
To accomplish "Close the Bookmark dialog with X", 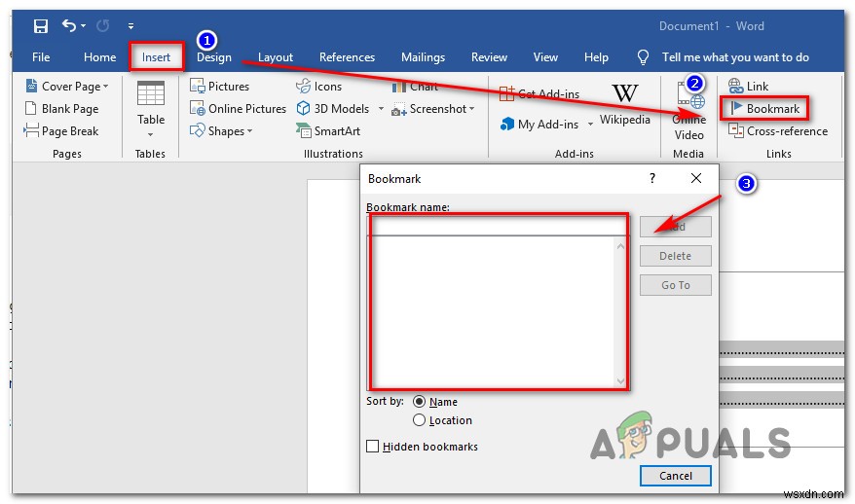I will pos(695,178).
